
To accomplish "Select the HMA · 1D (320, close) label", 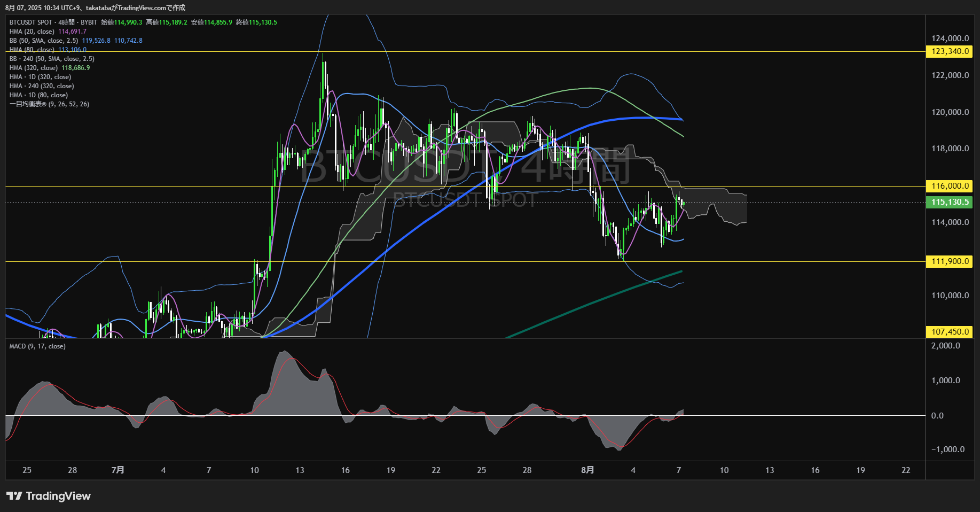I will 40,77.
